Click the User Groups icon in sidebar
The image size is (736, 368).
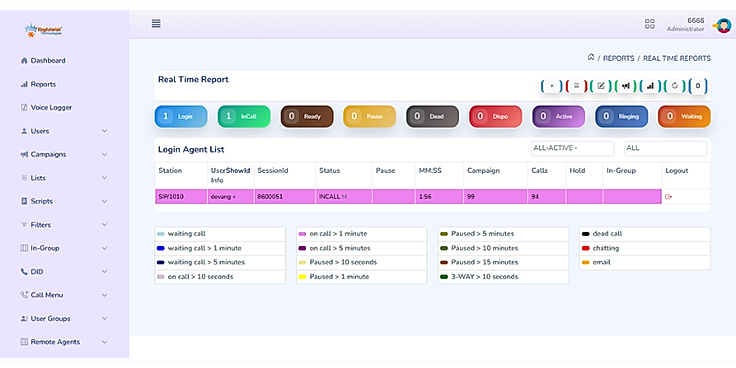click(24, 318)
